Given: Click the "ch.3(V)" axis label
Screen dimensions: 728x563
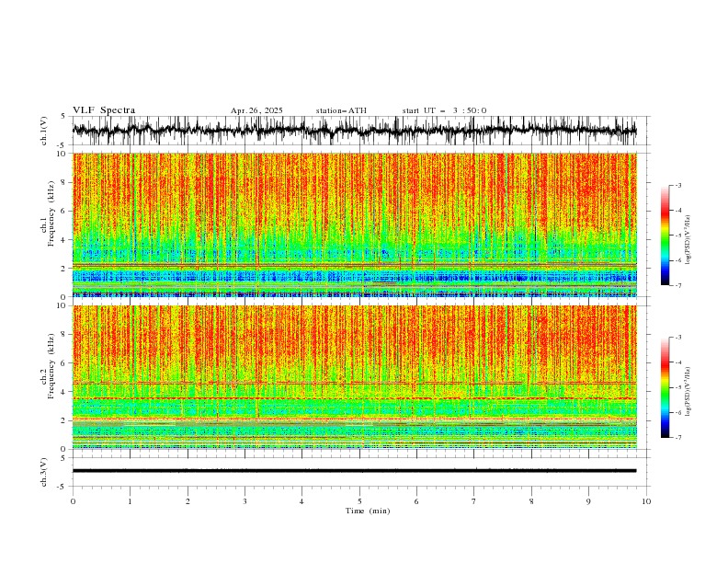Looking at the screenshot, I should [44, 472].
